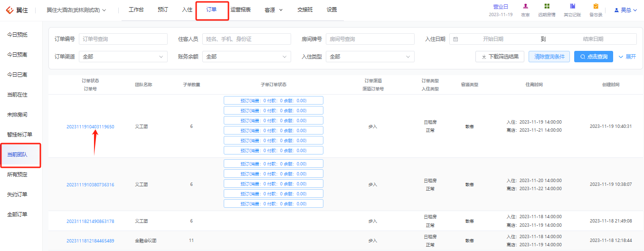
Task: Click the 子单订单状态 column header
Action: click(274, 85)
